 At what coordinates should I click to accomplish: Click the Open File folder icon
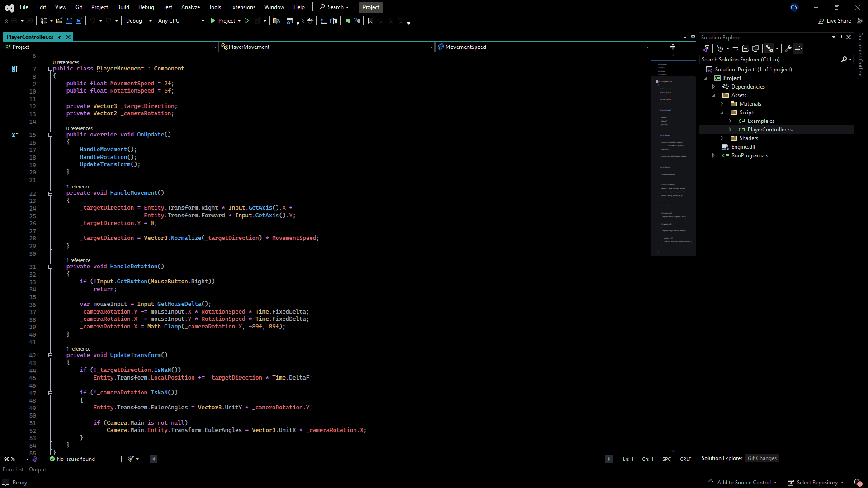coord(59,21)
